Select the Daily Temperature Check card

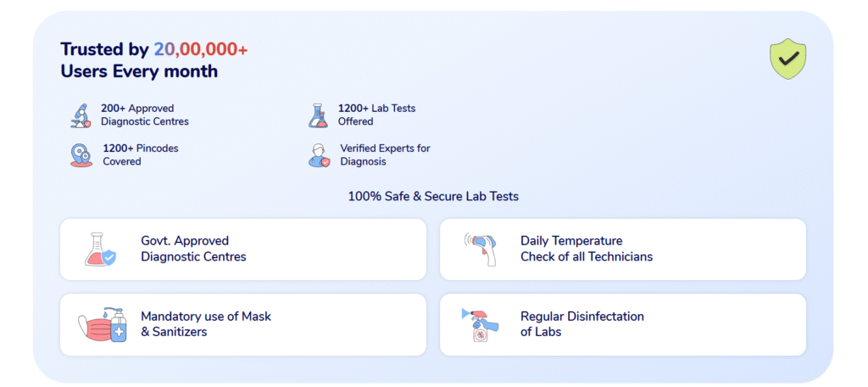coord(623,250)
